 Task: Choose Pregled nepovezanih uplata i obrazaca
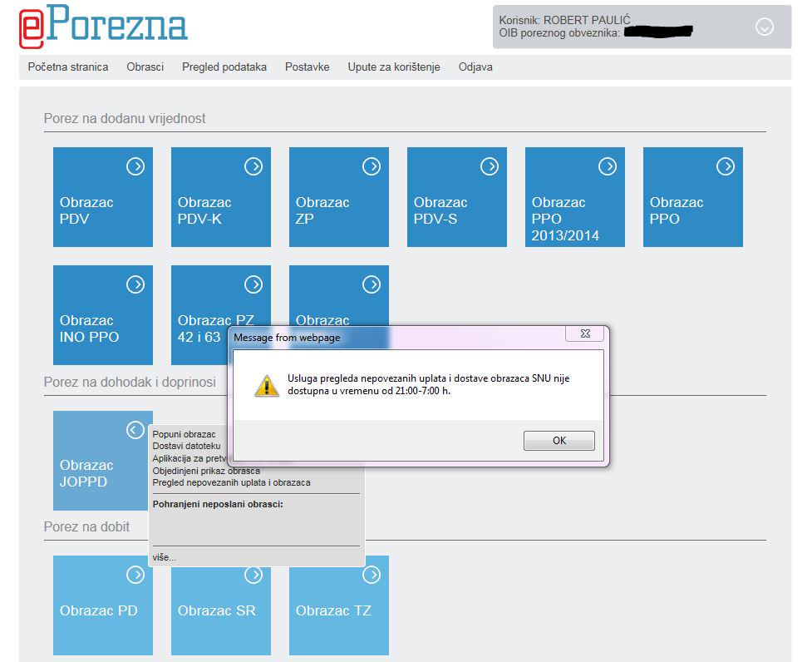click(x=232, y=482)
